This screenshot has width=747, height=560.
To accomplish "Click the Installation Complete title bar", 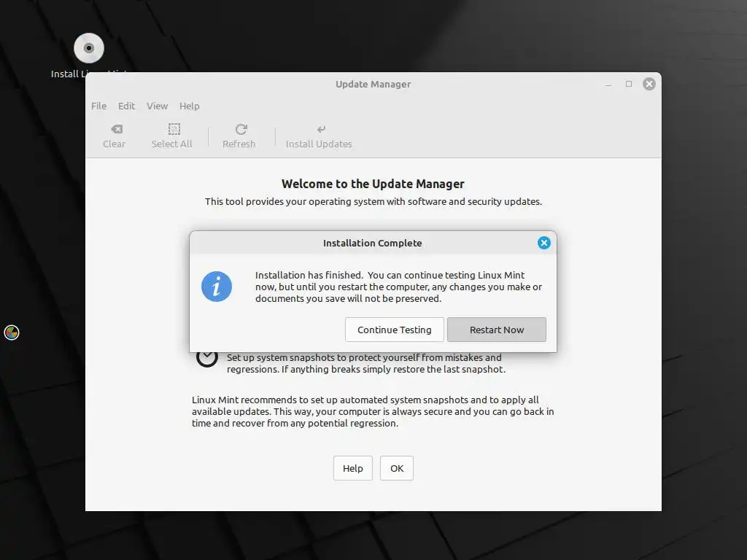I will pyautogui.click(x=372, y=243).
